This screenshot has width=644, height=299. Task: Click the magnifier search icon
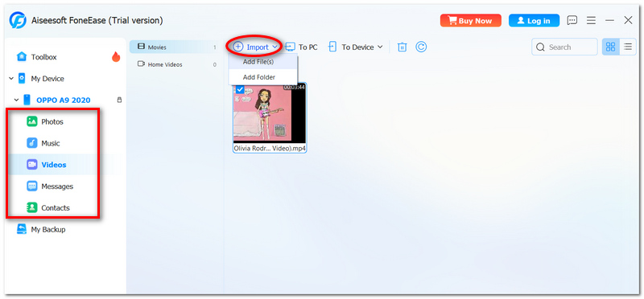coord(540,47)
